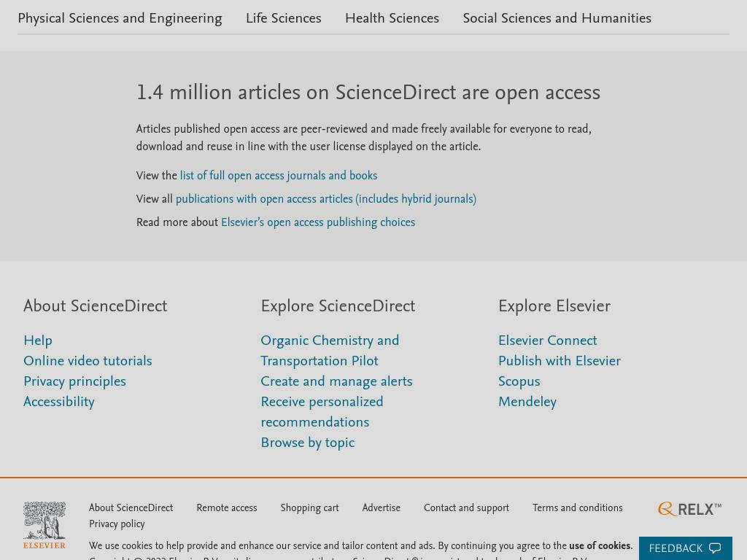The width and height of the screenshot is (747, 560).
Task: Switch to Life Sciences tab
Action: [284, 18]
